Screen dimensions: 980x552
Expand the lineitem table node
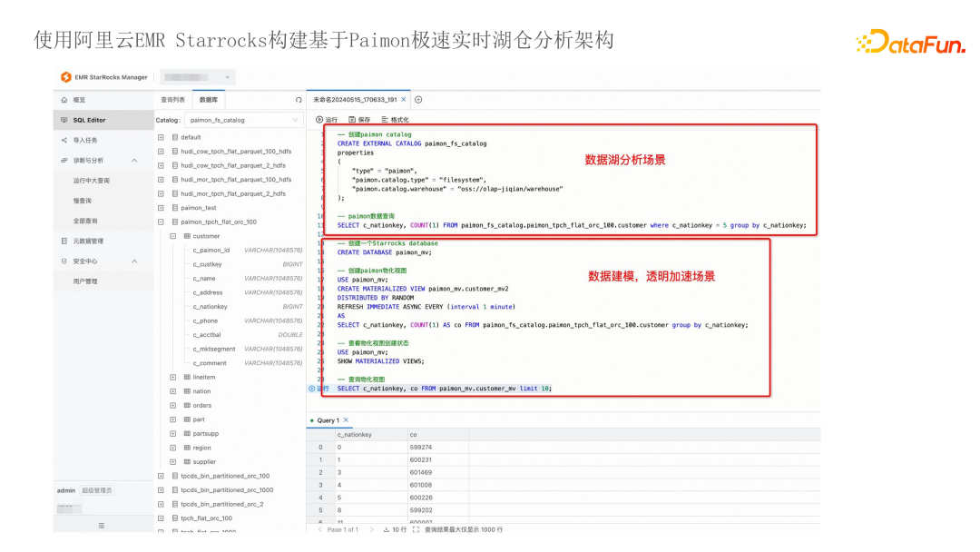point(173,378)
